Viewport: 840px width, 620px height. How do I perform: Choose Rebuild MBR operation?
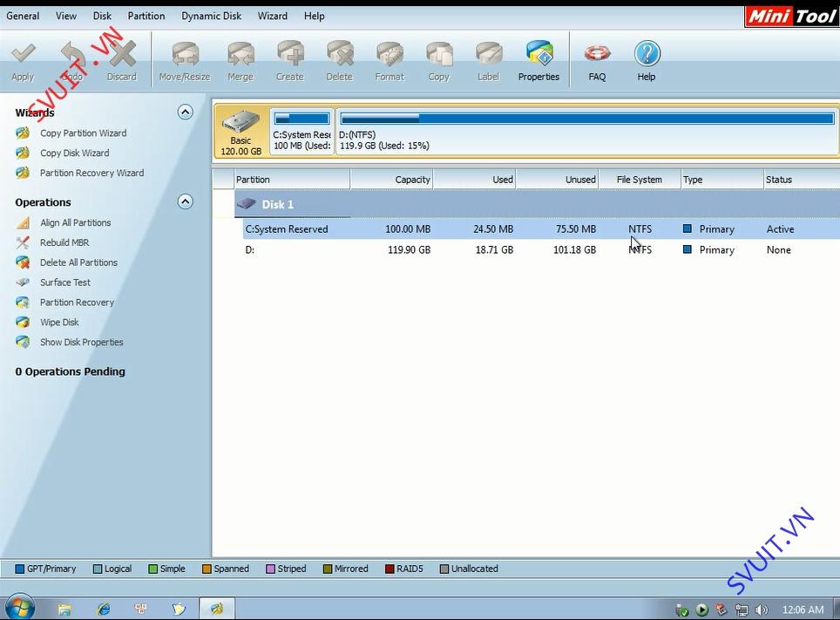(64, 242)
